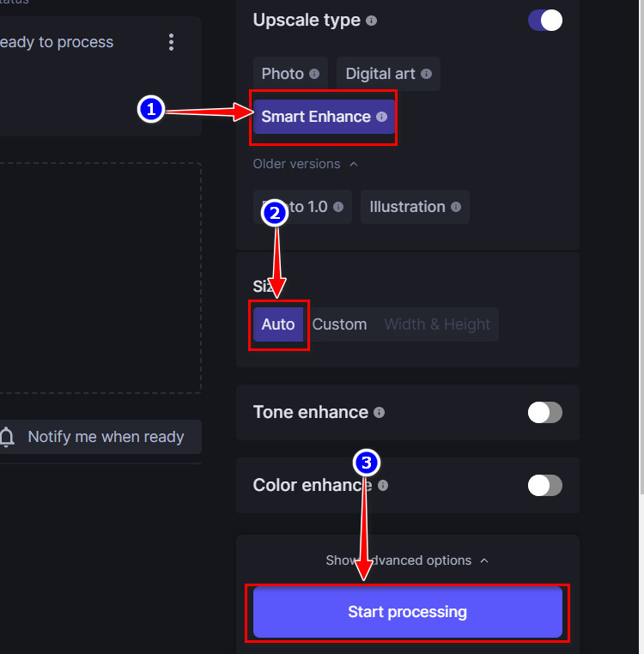This screenshot has height=654, width=644.
Task: Click the Tone enhance info icon
Action: click(380, 413)
